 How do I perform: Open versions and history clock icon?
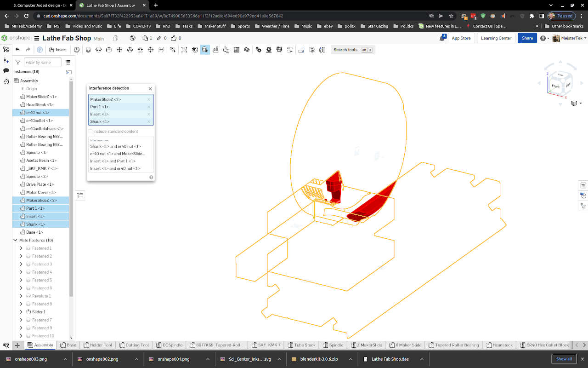click(x=6, y=81)
